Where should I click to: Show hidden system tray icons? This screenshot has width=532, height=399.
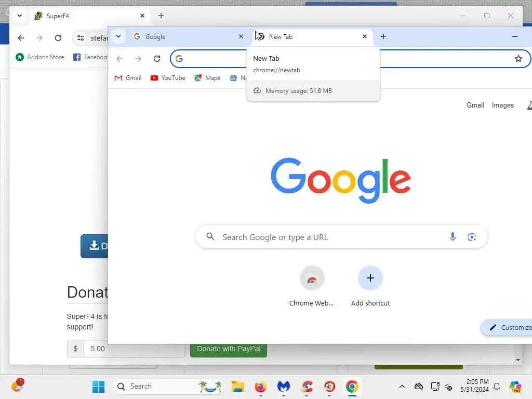tap(402, 387)
